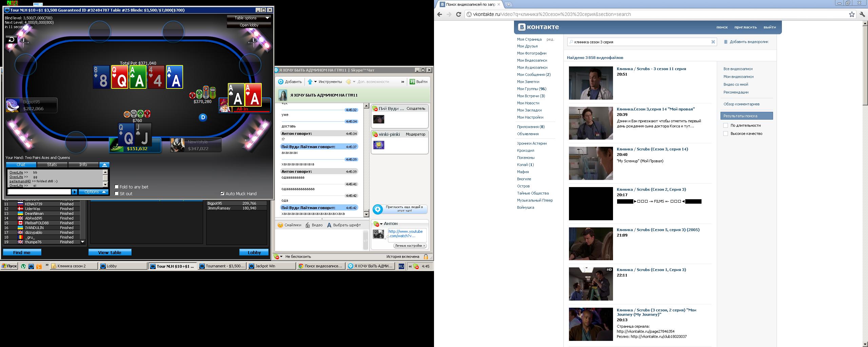Check the Высокое качество filter
The height and width of the screenshot is (347, 868).
pyautogui.click(x=726, y=134)
